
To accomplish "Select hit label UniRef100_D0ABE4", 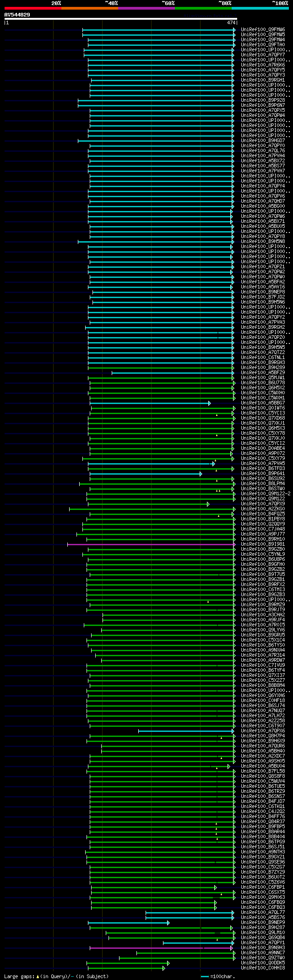I will tap(263, 448).
